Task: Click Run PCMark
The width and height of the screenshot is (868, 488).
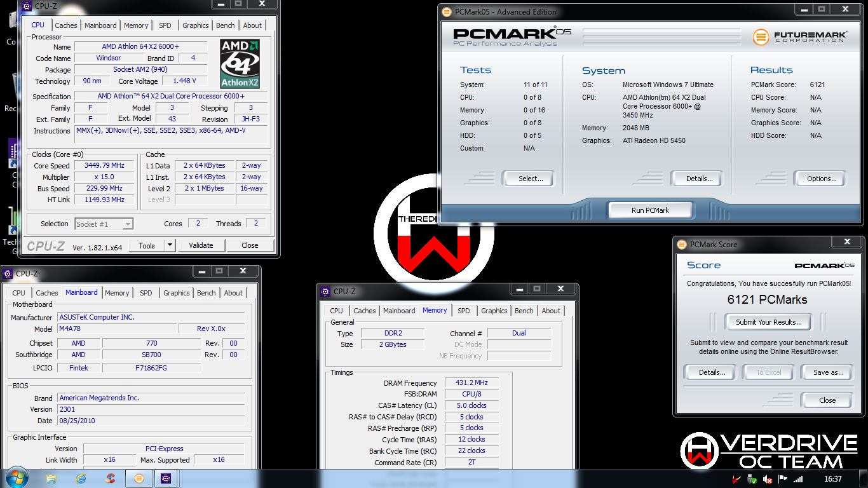Action: [x=650, y=210]
